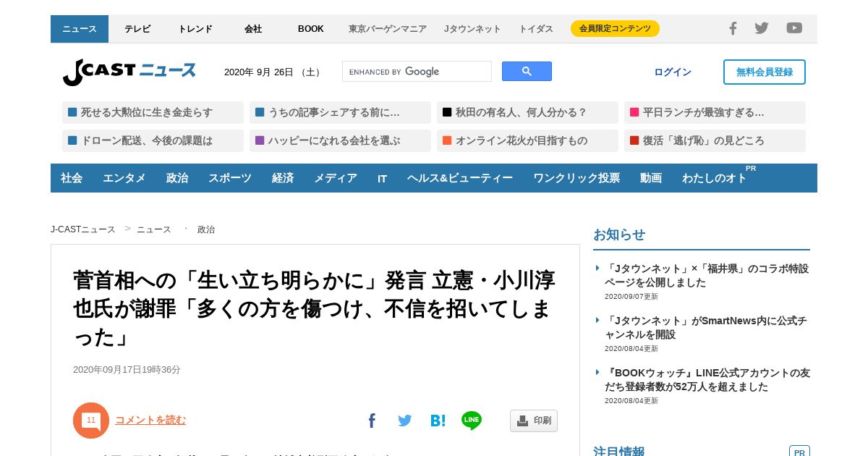
Task: Share article via Twitter bird icon
Action: 405,421
